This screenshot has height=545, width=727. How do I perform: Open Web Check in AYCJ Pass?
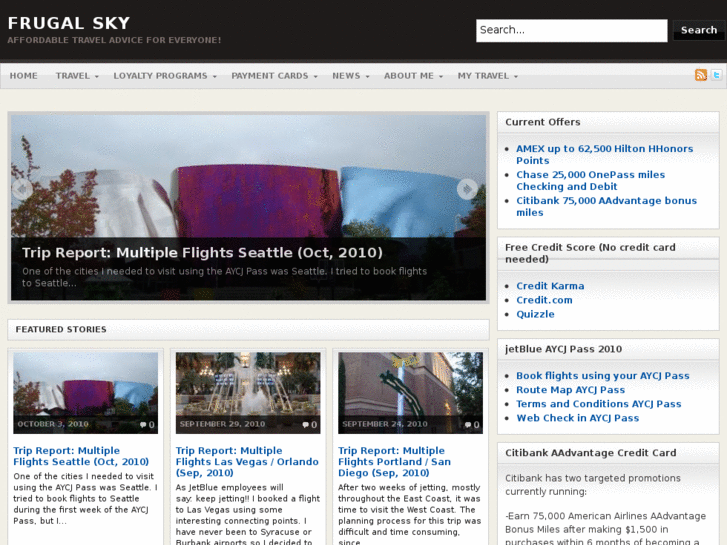coord(578,418)
